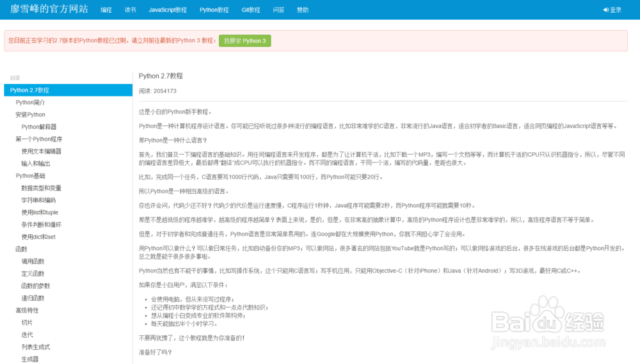Click the Python 2.7教程 article heading
Screen dimensions: 640x364
tap(161, 76)
